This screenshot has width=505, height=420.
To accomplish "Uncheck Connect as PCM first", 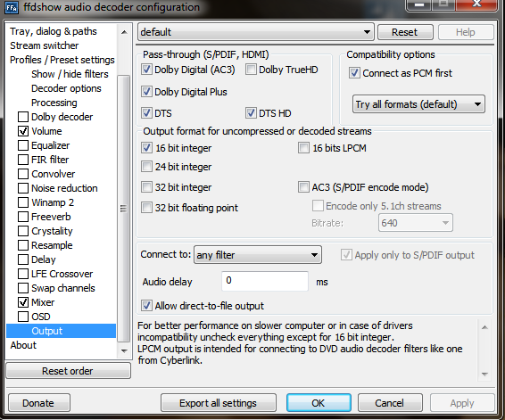I will point(354,73).
